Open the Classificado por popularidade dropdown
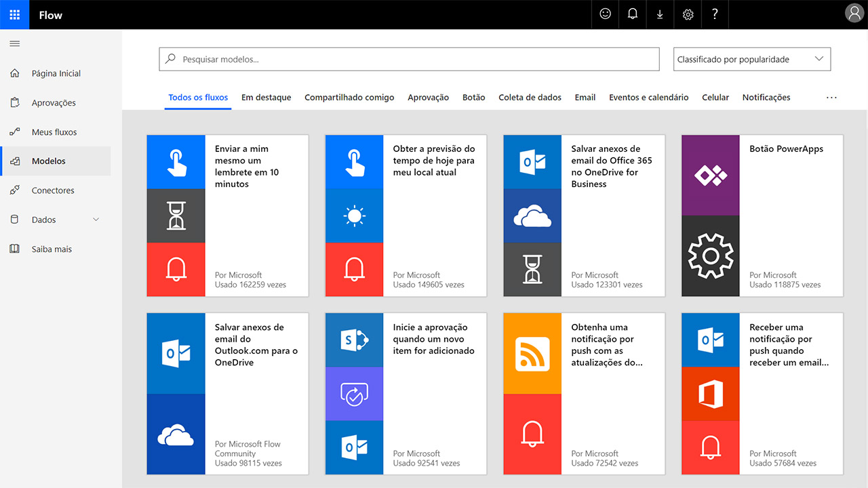868x488 pixels. (x=752, y=59)
